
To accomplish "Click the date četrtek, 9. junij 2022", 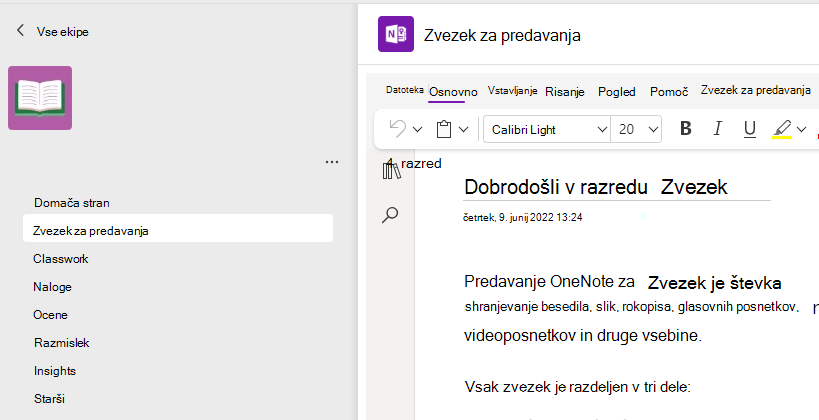I will [x=523, y=217].
